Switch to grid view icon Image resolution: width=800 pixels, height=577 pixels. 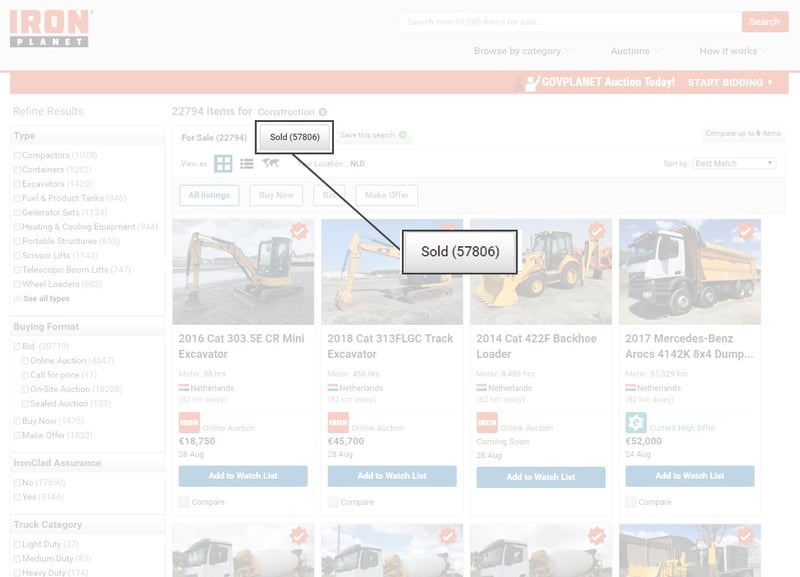(x=223, y=164)
